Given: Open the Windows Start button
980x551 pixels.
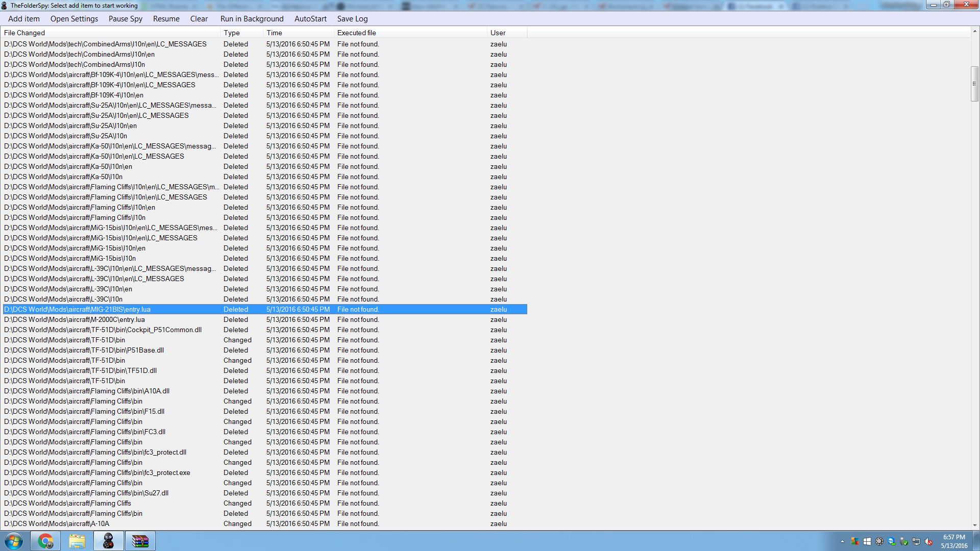Looking at the screenshot, I should tap(14, 541).
